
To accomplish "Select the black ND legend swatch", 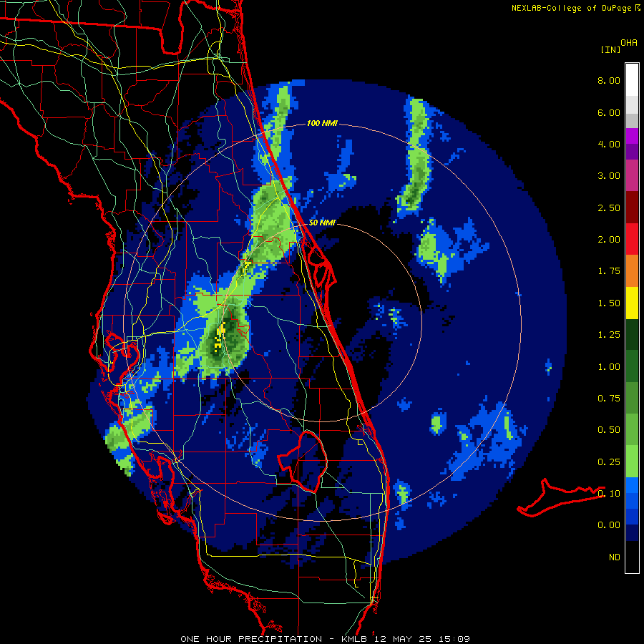I will [x=632, y=557].
